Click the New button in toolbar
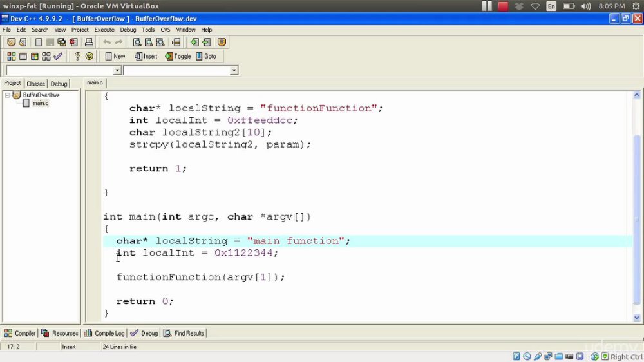The height and width of the screenshot is (362, 644). (x=115, y=56)
